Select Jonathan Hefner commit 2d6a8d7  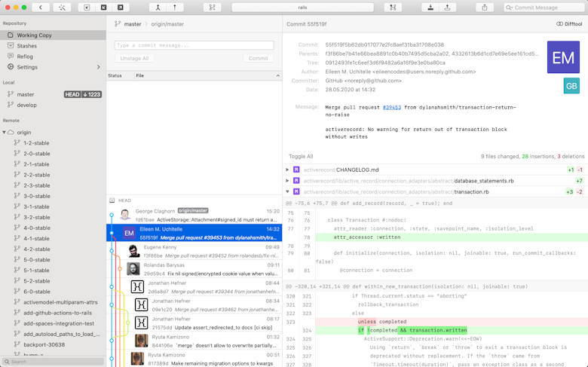point(194,287)
